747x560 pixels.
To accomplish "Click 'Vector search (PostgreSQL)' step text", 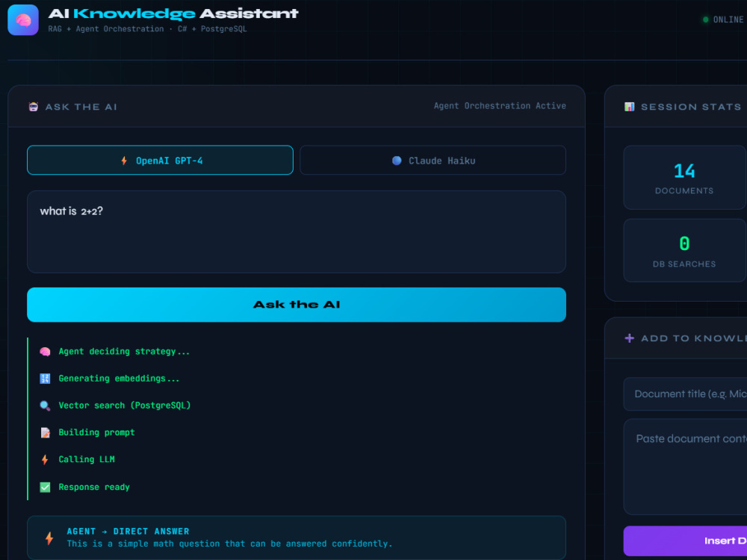I will click(124, 405).
